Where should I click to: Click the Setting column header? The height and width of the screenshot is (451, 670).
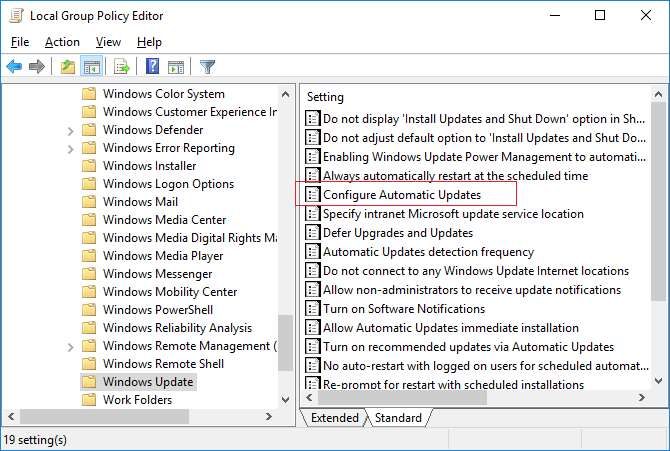click(x=326, y=97)
